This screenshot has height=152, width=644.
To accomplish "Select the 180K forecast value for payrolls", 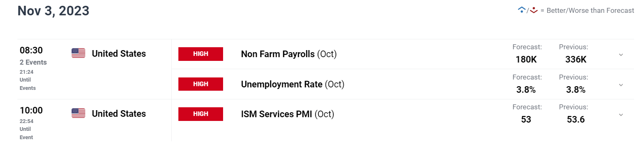I will (x=526, y=59).
